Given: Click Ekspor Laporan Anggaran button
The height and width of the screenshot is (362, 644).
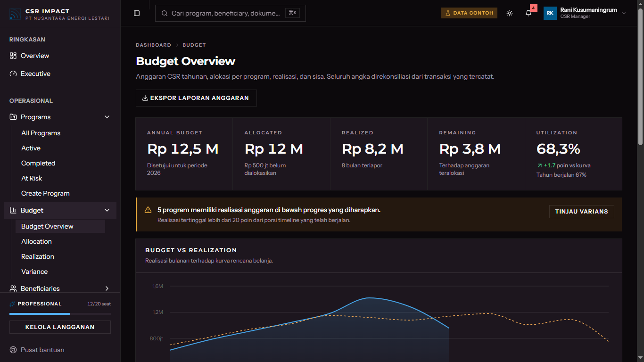Looking at the screenshot, I should [196, 98].
